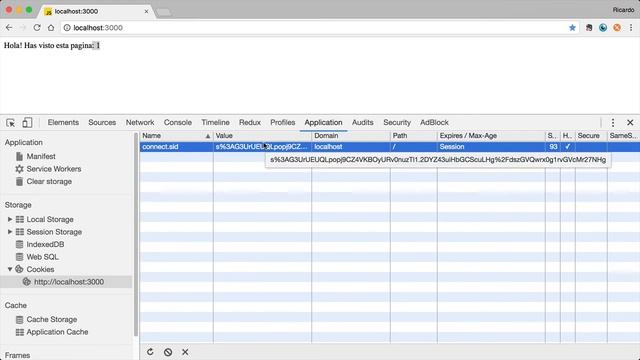
Task: Sort by Name column arrow
Action: pos(207,136)
